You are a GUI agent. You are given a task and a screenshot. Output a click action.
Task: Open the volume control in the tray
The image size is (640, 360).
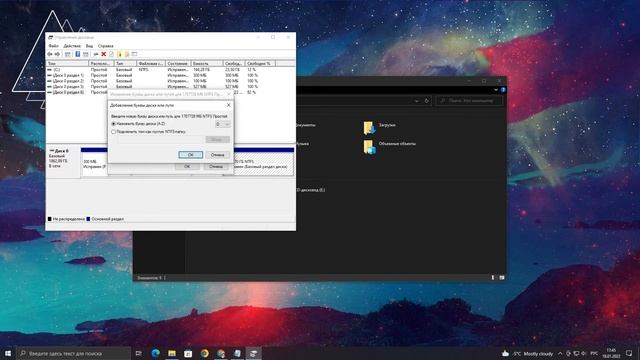(584, 353)
